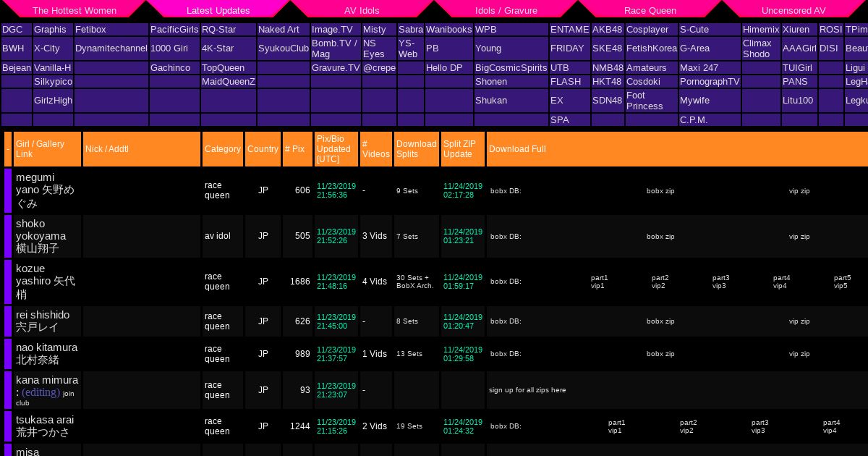Download bobx zip for rei shishido

coord(660,321)
